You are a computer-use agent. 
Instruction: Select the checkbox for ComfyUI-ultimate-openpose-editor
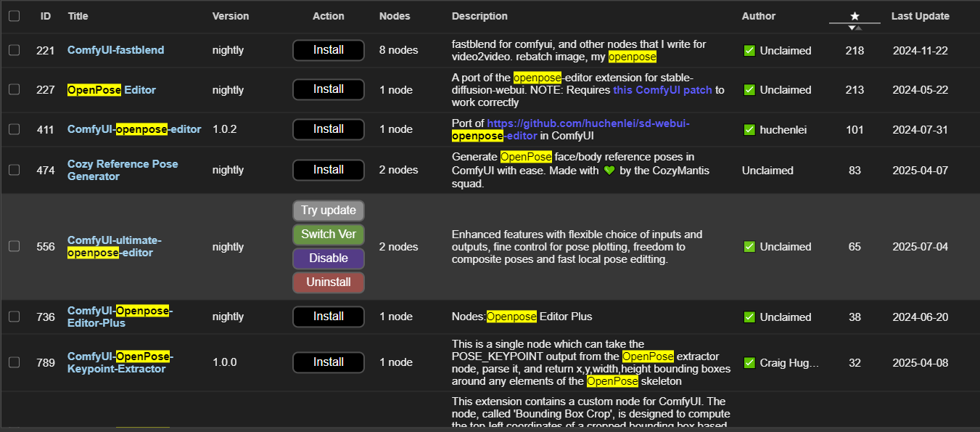pos(14,246)
